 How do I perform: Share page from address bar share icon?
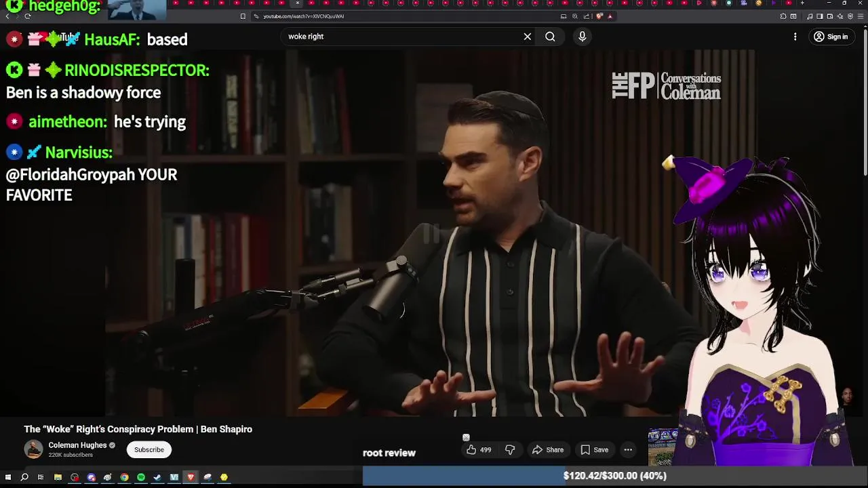[x=587, y=16]
